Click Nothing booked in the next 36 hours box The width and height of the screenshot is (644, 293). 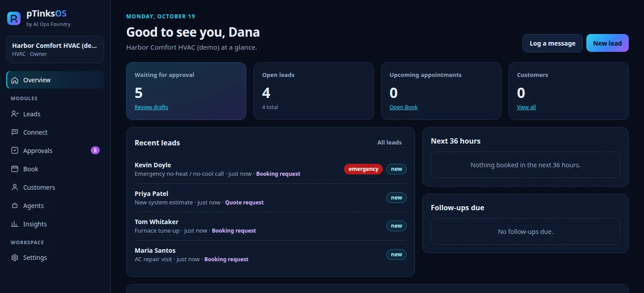[x=525, y=165]
